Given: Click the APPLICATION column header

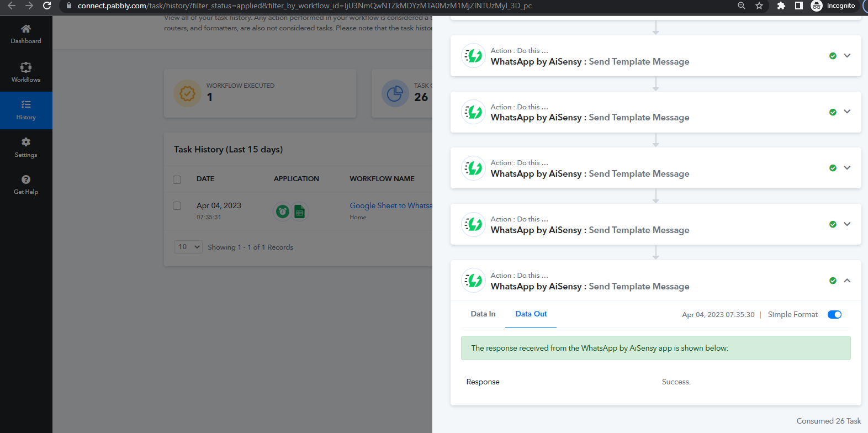Looking at the screenshot, I should (x=297, y=179).
